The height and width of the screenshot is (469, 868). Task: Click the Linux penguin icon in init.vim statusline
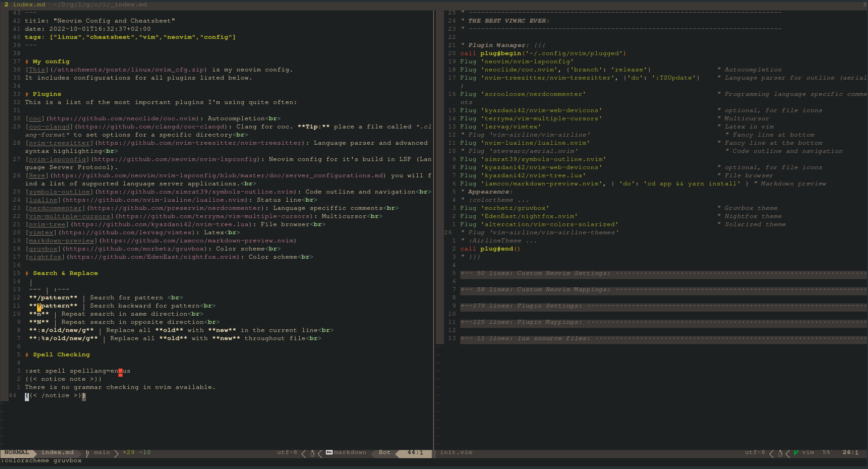pos(780,453)
